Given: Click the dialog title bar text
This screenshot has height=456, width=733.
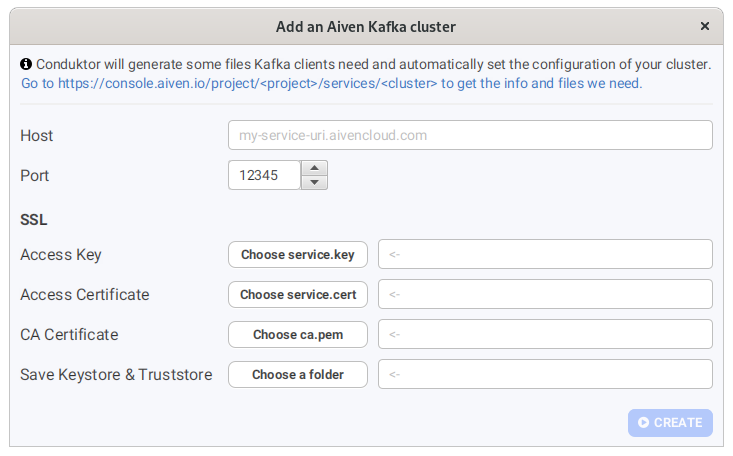Looking at the screenshot, I should (x=366, y=26).
